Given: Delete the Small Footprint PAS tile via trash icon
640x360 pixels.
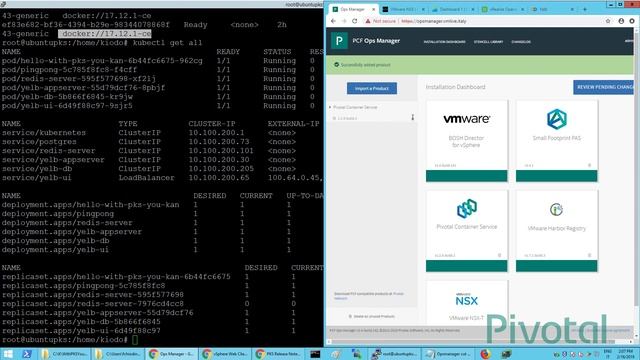Looking at the screenshot, I should (x=589, y=165).
